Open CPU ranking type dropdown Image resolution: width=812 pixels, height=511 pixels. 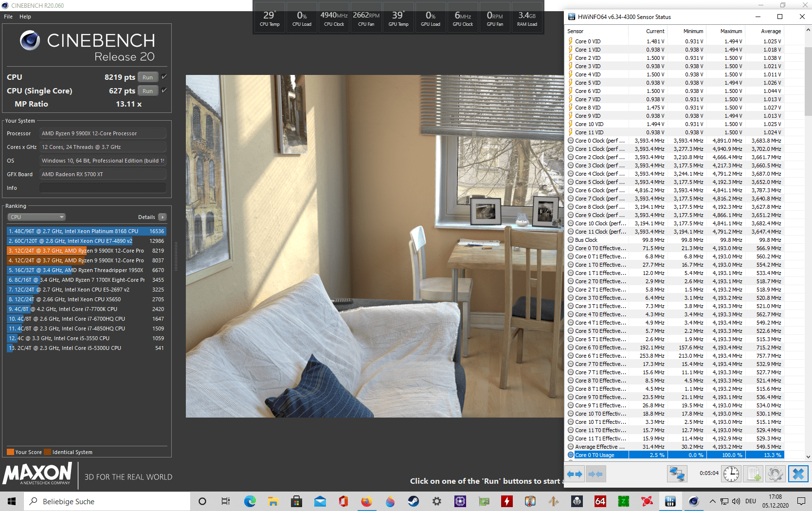(36, 217)
